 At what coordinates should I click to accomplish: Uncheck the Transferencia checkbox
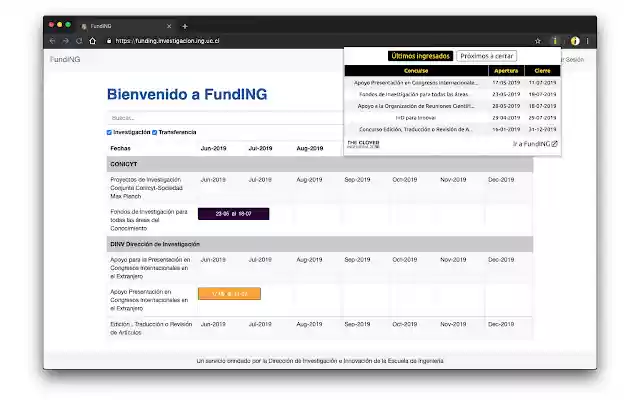click(155, 133)
